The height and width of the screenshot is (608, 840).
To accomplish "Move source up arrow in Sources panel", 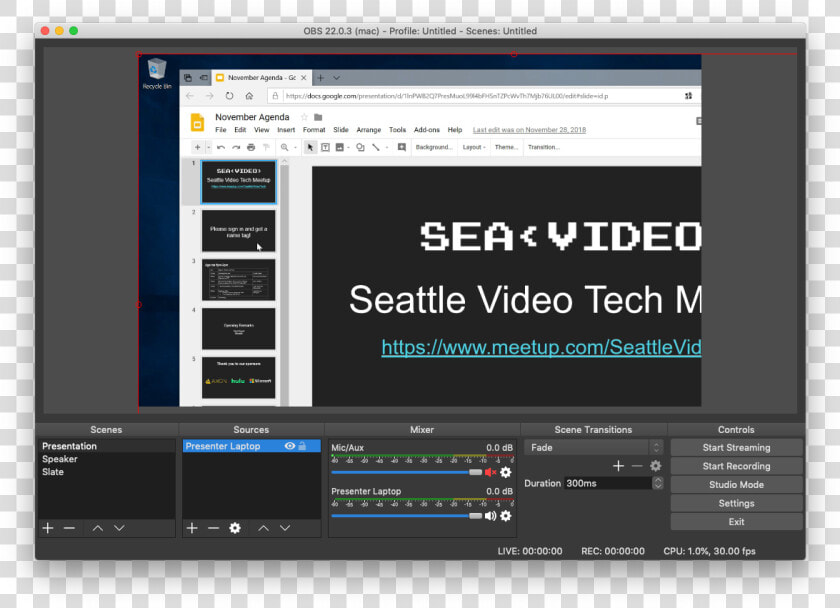I will [x=263, y=528].
